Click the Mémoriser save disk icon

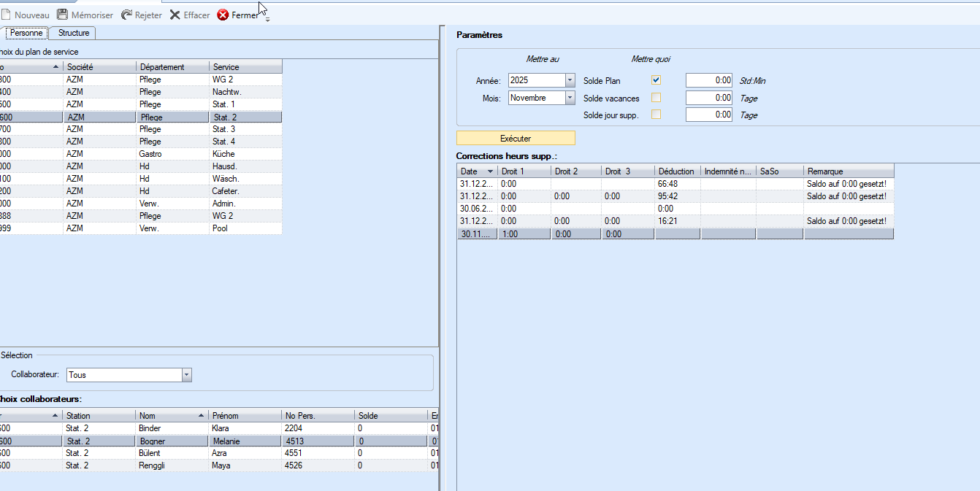[63, 15]
